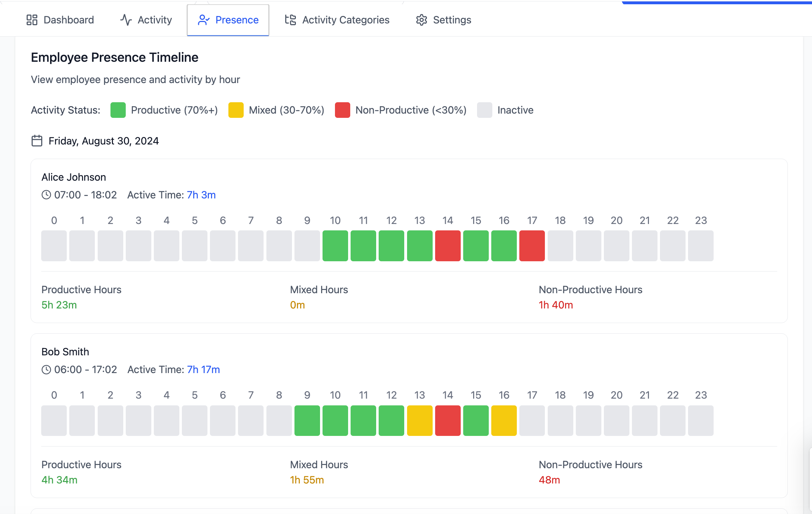The width and height of the screenshot is (812, 514).
Task: Click the gray Inactive legend swatch
Action: [x=485, y=110]
